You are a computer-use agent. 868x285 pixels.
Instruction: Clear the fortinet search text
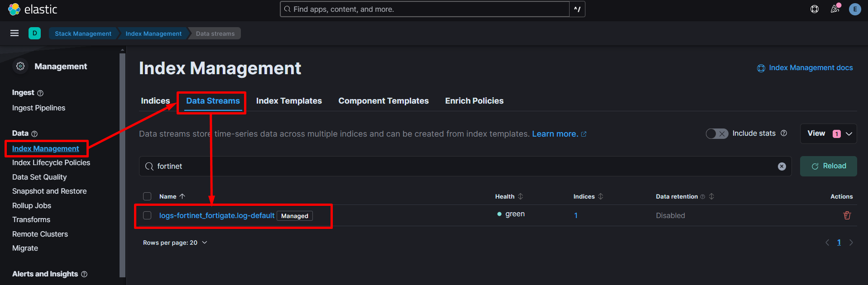782,166
